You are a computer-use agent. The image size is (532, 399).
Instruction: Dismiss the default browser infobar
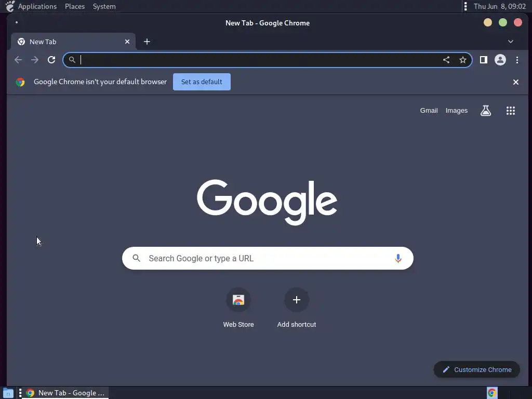516,82
